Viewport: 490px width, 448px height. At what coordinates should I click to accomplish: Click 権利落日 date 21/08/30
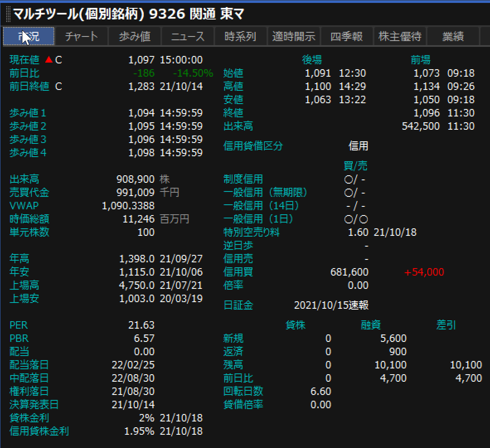tap(133, 392)
